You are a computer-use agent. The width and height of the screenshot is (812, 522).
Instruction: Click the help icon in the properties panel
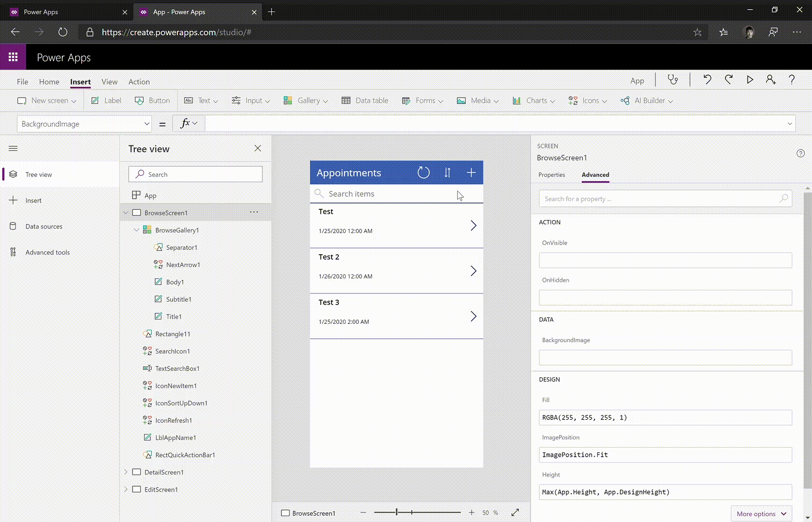[x=800, y=153]
